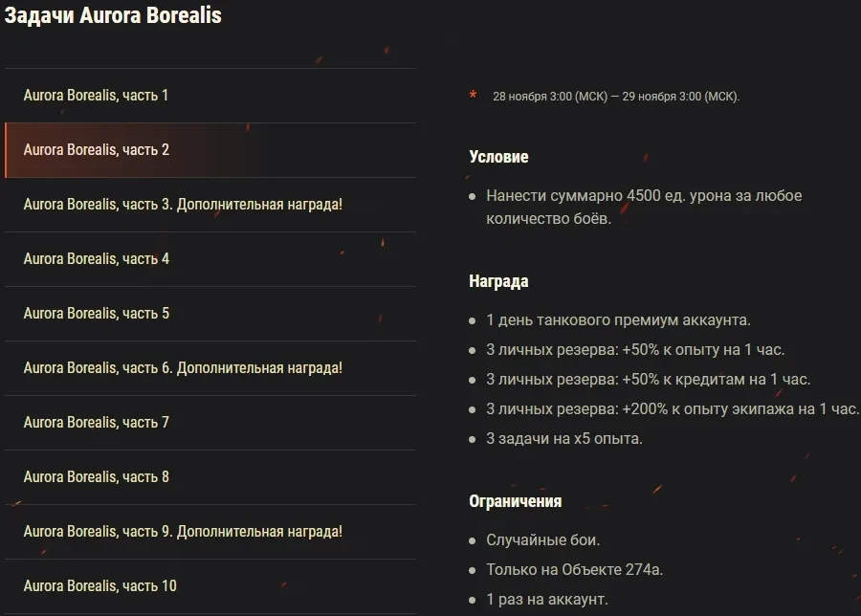Select Aurora Borealis, часть 7 entry
The height and width of the screenshot is (616, 861).
coord(97,423)
